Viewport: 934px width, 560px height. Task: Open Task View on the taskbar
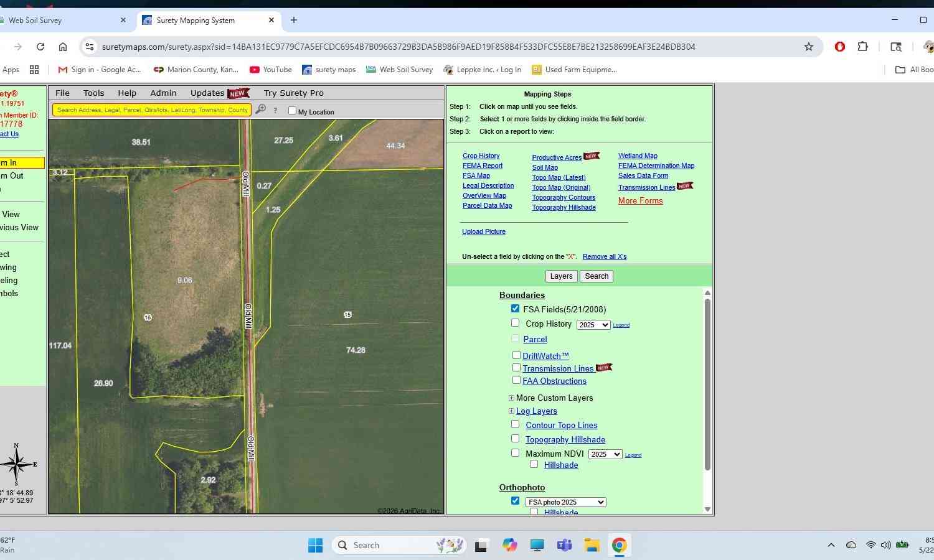[x=481, y=546]
